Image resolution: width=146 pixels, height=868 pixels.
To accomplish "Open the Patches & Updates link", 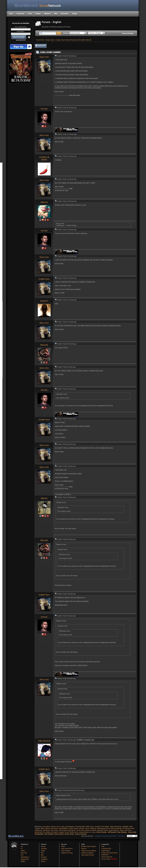I will click(x=87, y=853).
